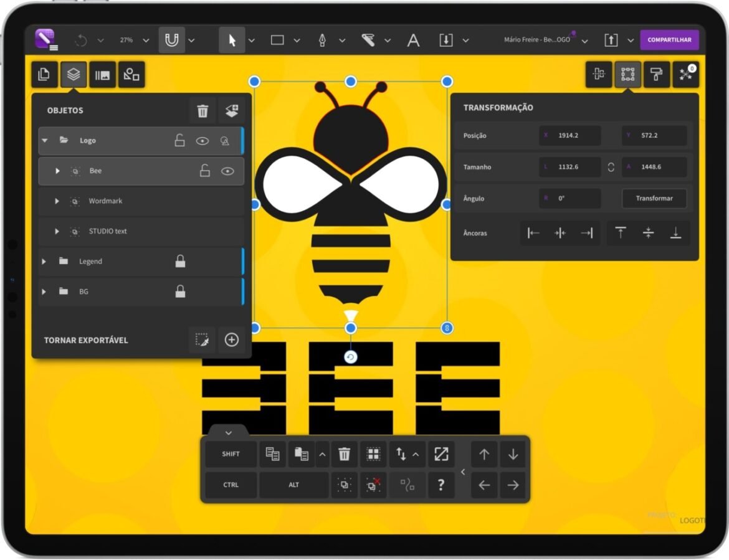Select the pen tool
The width and height of the screenshot is (729, 560).
click(322, 40)
